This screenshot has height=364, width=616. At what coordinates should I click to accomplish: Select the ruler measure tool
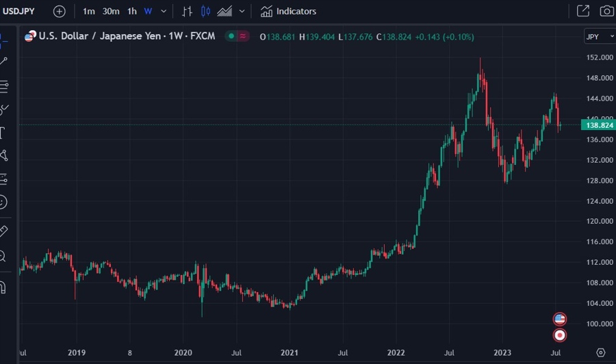[3, 231]
